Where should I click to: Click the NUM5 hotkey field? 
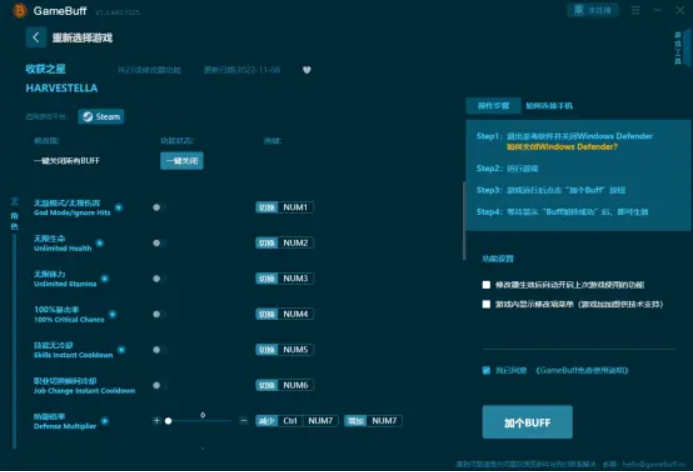tap(295, 350)
